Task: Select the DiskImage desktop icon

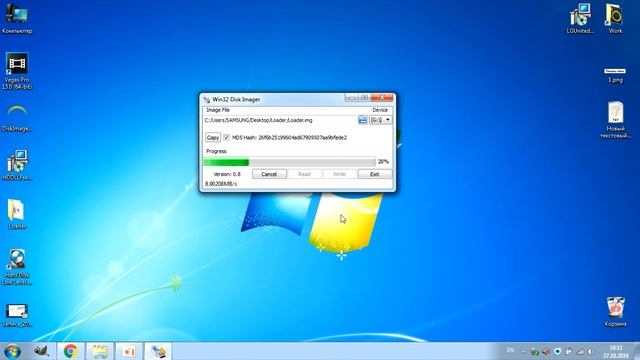Action: [x=17, y=118]
